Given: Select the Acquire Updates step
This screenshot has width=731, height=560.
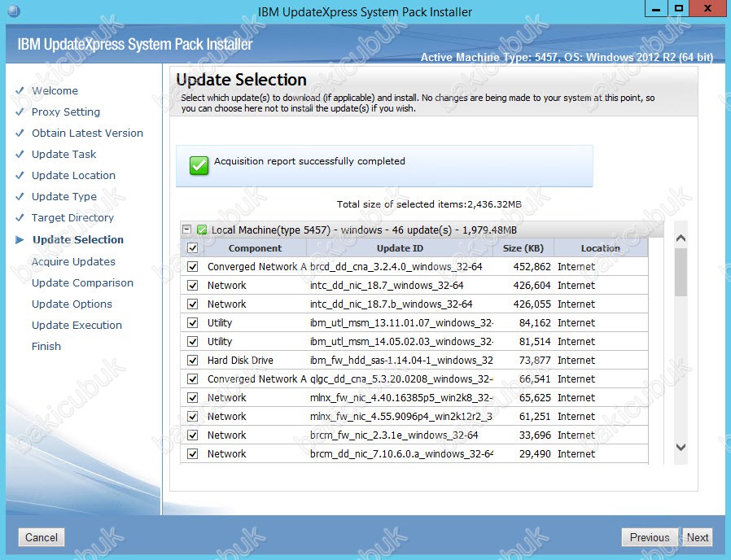Looking at the screenshot, I should [x=73, y=261].
